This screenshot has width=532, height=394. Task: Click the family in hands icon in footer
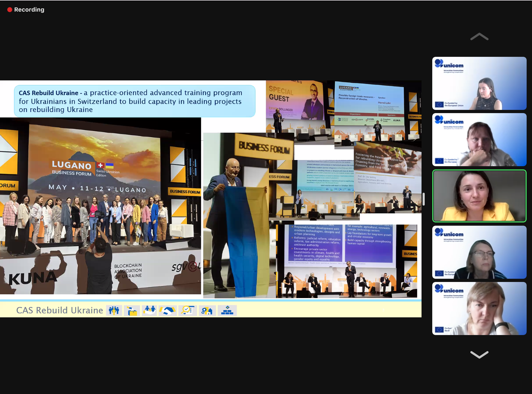(149, 310)
